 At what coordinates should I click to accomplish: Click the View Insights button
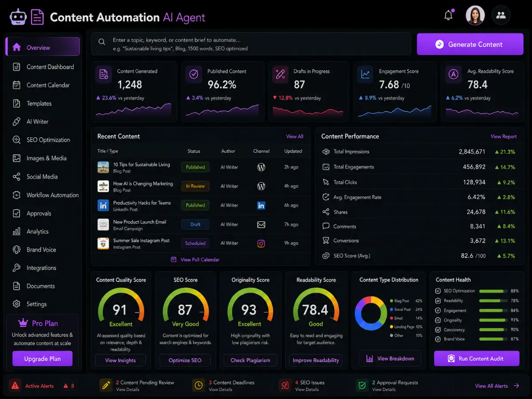tap(121, 360)
